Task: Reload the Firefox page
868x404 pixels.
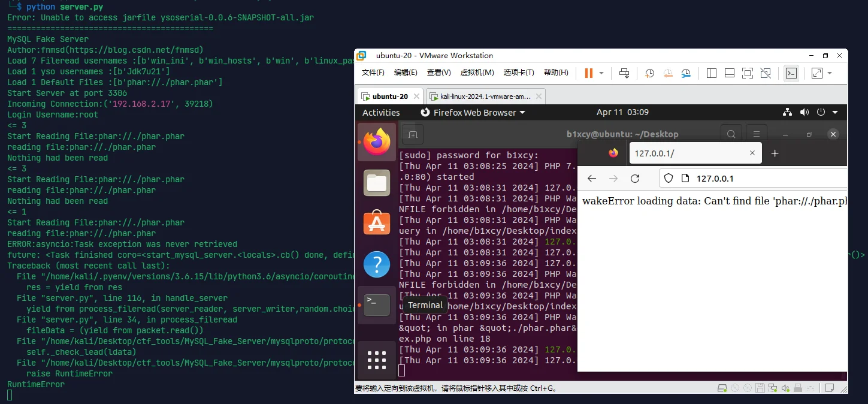Action: (x=635, y=179)
